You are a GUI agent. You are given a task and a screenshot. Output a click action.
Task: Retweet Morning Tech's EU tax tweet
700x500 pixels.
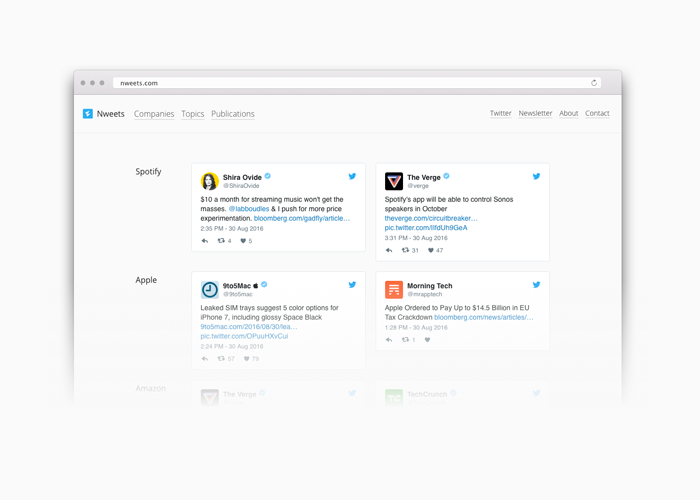click(x=405, y=340)
